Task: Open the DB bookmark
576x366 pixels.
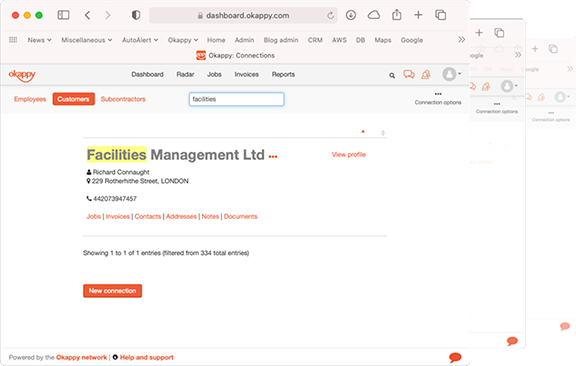Action: pos(360,40)
